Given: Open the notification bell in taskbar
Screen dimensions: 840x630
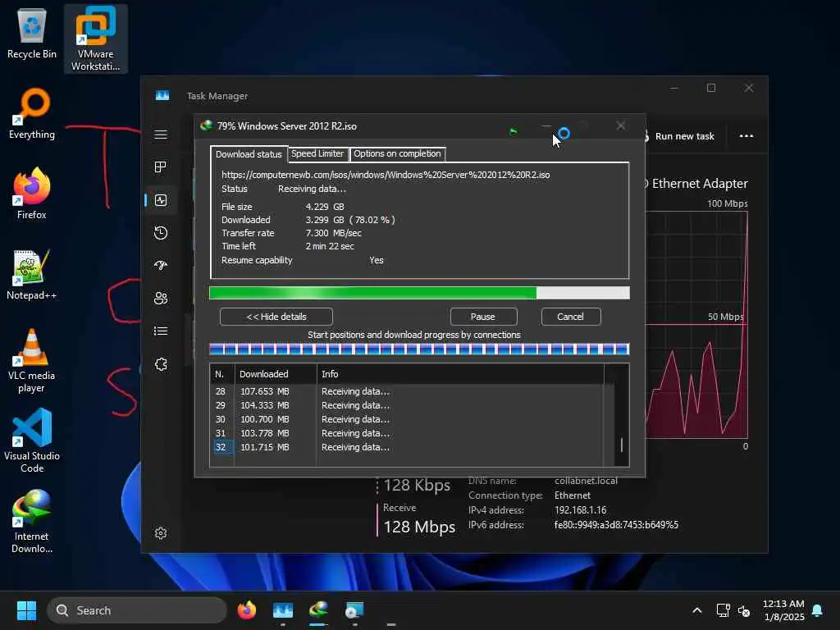Looking at the screenshot, I should pos(818,610).
